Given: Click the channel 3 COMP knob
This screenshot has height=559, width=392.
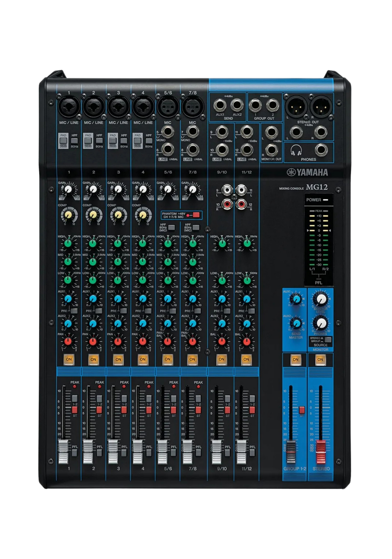Looking at the screenshot, I should click(x=118, y=215).
